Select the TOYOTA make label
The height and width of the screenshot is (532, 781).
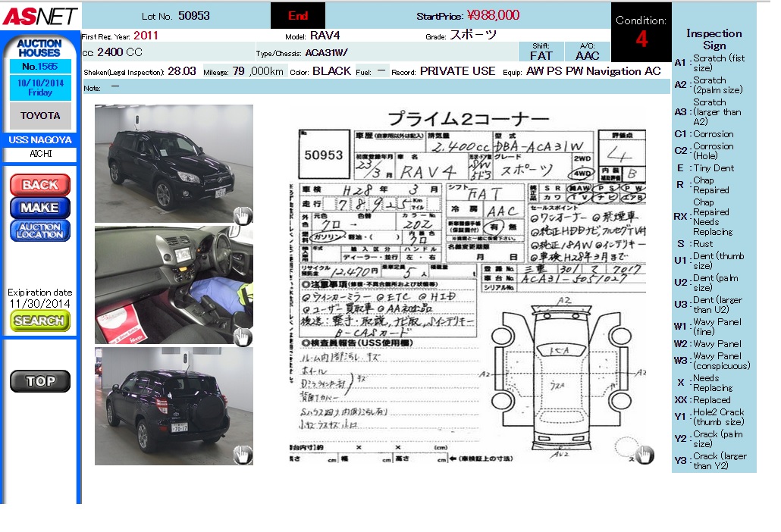(x=40, y=116)
